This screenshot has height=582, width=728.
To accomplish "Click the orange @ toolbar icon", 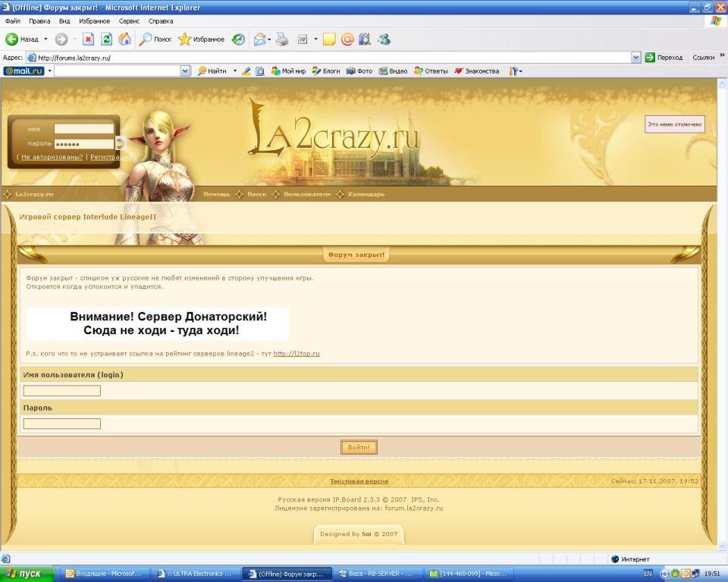I will [x=347, y=39].
